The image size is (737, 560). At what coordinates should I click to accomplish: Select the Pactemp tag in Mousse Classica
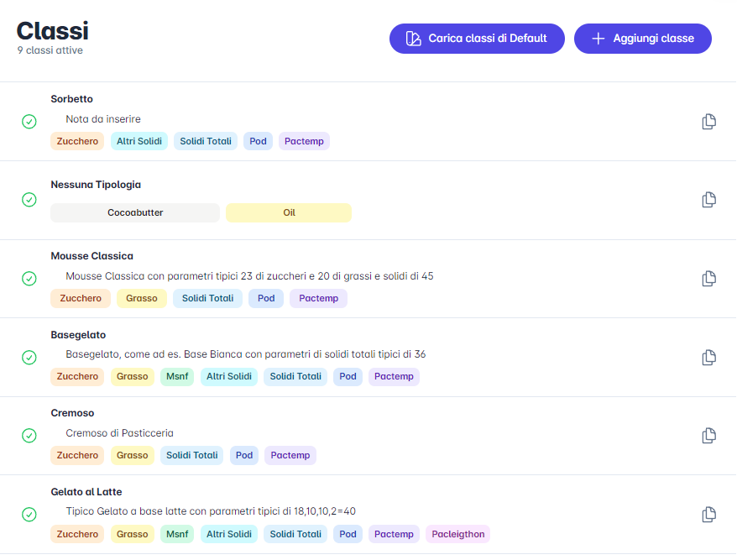(318, 299)
